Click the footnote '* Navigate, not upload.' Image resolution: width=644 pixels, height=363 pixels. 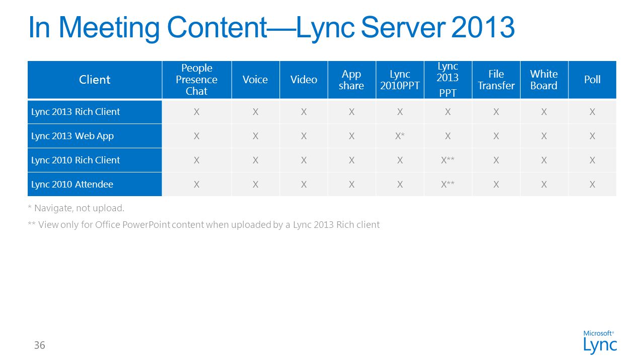pos(76,208)
